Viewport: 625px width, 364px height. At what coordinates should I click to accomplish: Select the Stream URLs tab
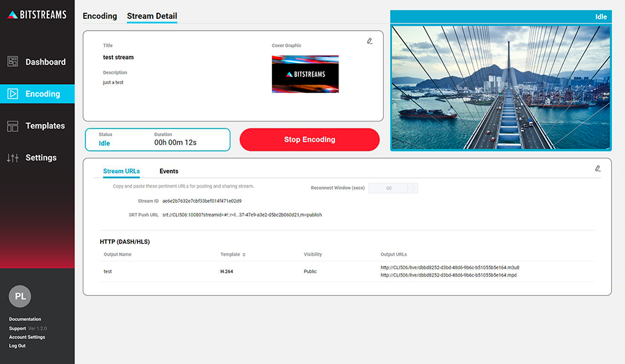pos(121,172)
